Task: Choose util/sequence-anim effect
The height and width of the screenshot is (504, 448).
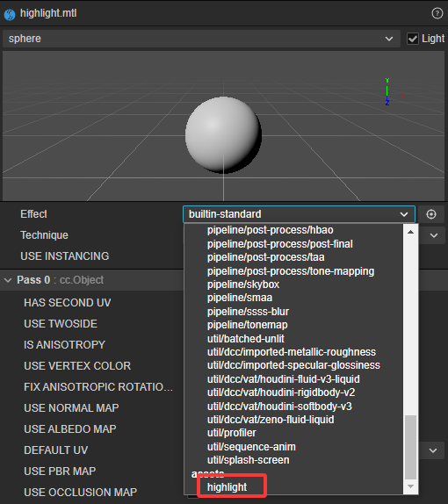Action: click(x=251, y=447)
